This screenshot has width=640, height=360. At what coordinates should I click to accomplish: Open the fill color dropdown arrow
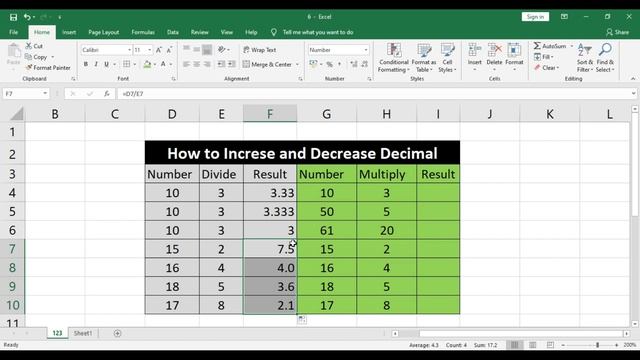(155, 64)
